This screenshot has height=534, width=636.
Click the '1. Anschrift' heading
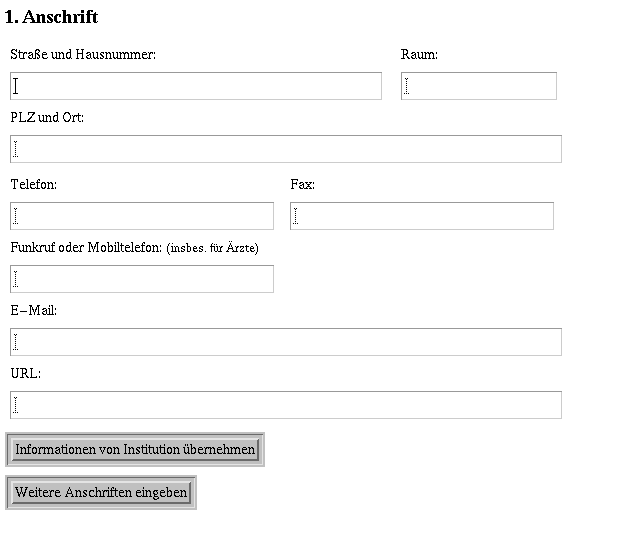[52, 17]
